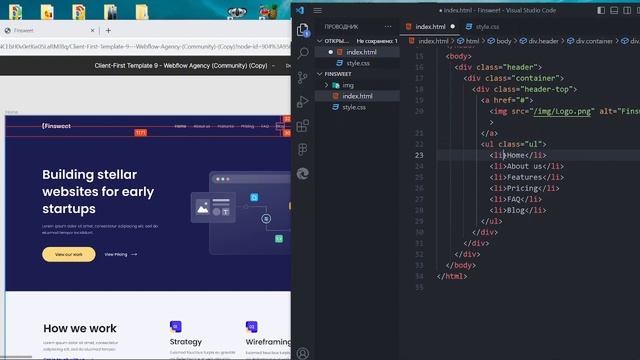Click the VS Code logo in title bar
The width and height of the screenshot is (640, 360).
(x=300, y=10)
